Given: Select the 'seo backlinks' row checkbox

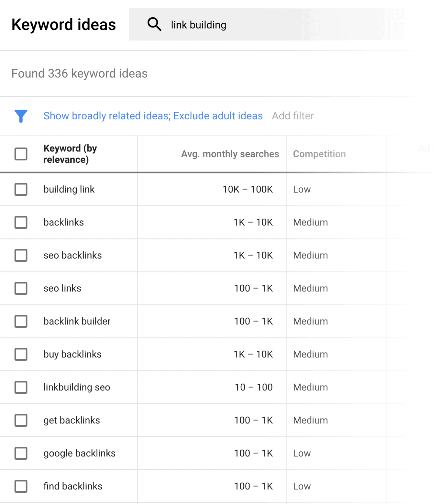Looking at the screenshot, I should point(21,255).
